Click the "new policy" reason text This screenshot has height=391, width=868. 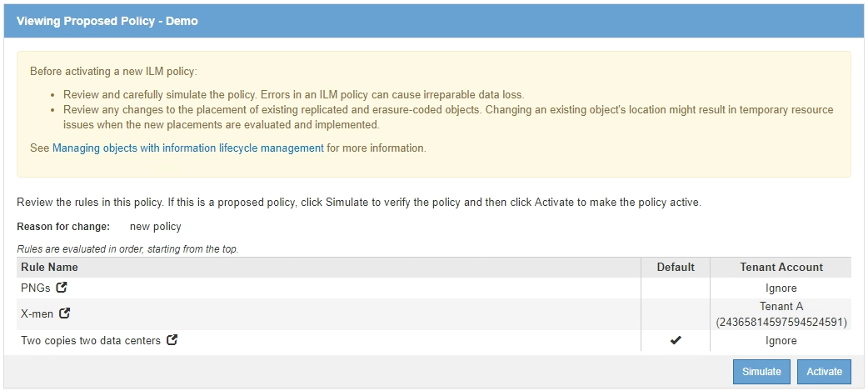point(155,226)
